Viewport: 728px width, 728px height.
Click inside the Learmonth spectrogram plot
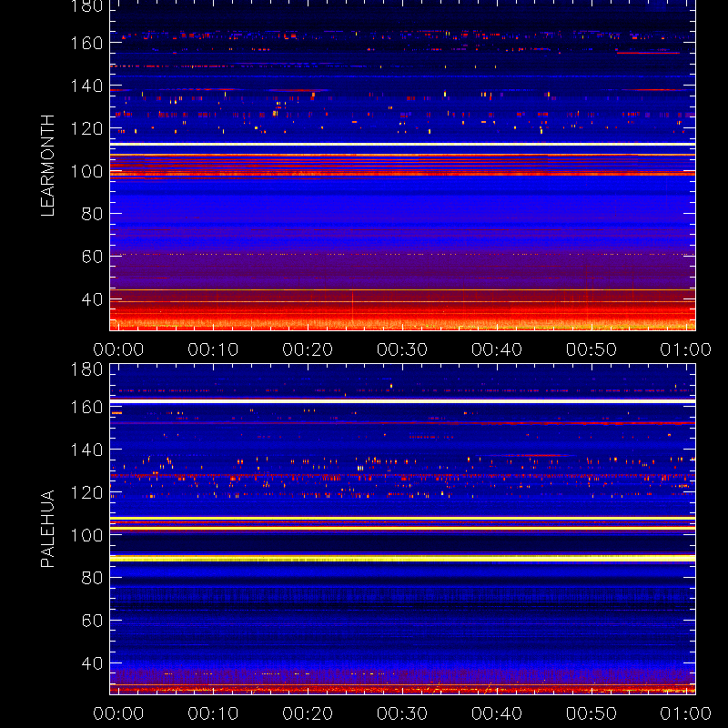[402, 166]
